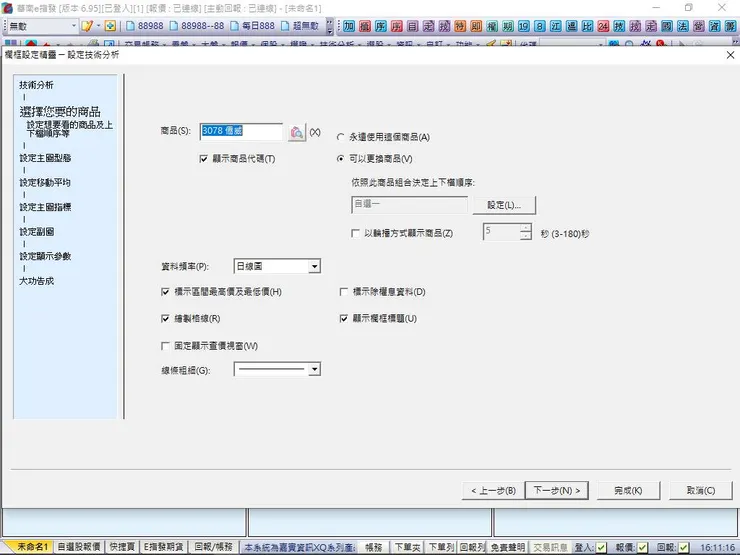Toggle 顯示欄框標題 checkbox
Image resolution: width=740 pixels, height=555 pixels.
pos(344,319)
